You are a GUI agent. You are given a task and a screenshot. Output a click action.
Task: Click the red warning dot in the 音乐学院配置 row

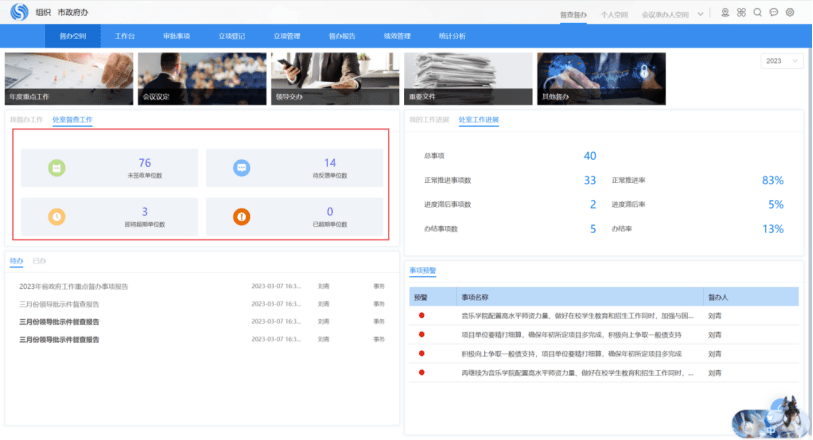[x=422, y=315]
